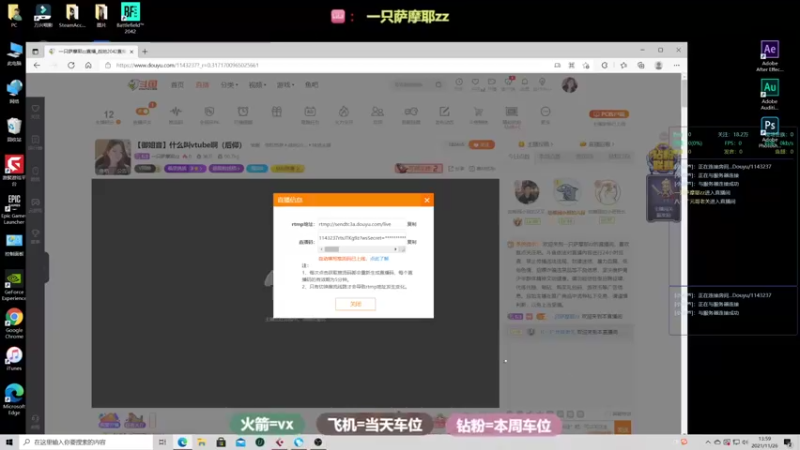This screenshot has height=450, width=800.
Task: Click the rtmp address text field
Action: pos(361,224)
